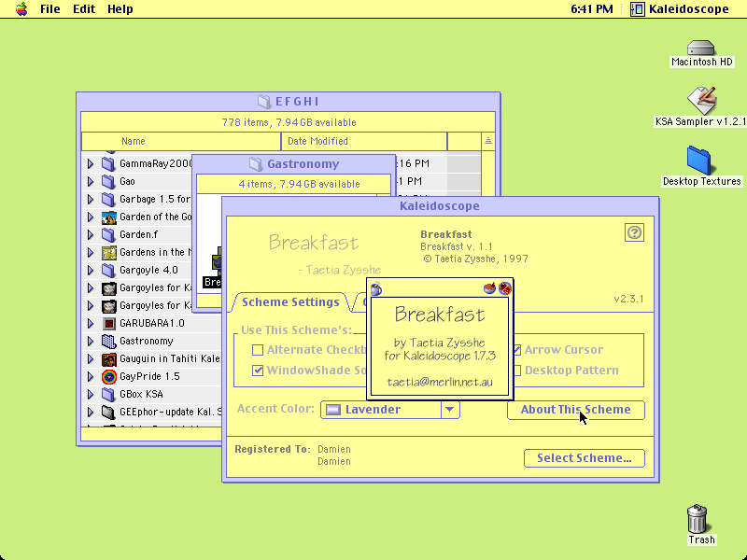
Task: Click the taetia@merlin.net.au address text
Action: point(440,383)
